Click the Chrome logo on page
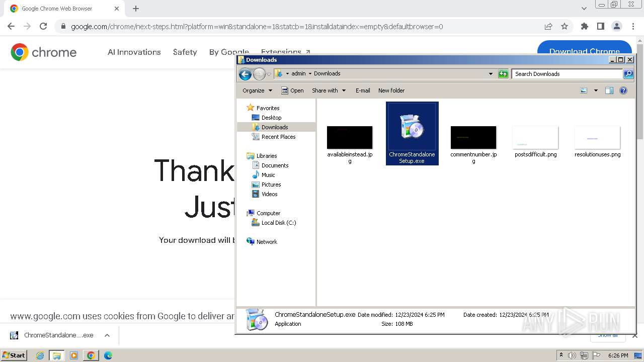Screen dimensions: 644x362 [x=44, y=52]
